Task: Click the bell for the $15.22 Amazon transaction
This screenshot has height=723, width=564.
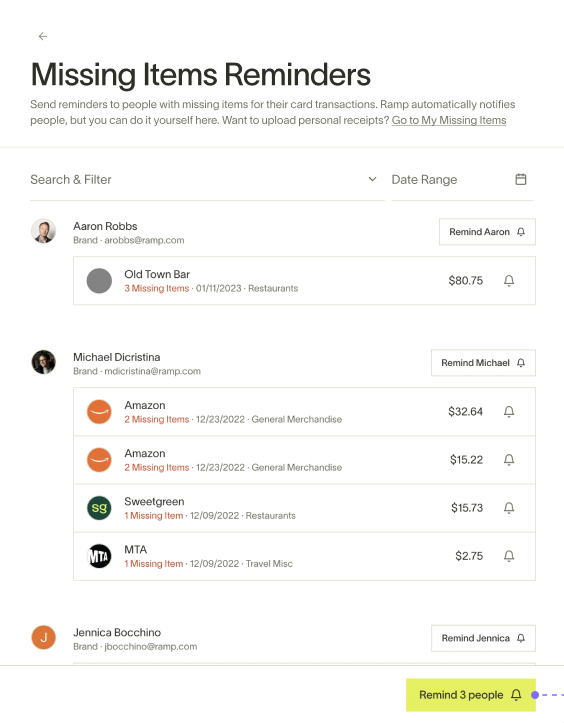Action: click(x=509, y=460)
